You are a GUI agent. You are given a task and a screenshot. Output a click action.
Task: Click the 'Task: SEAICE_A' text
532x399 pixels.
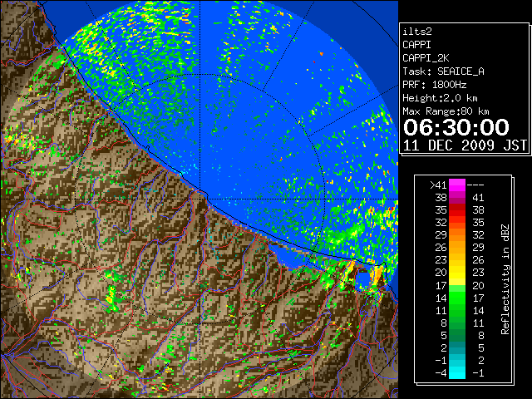pyautogui.click(x=443, y=71)
